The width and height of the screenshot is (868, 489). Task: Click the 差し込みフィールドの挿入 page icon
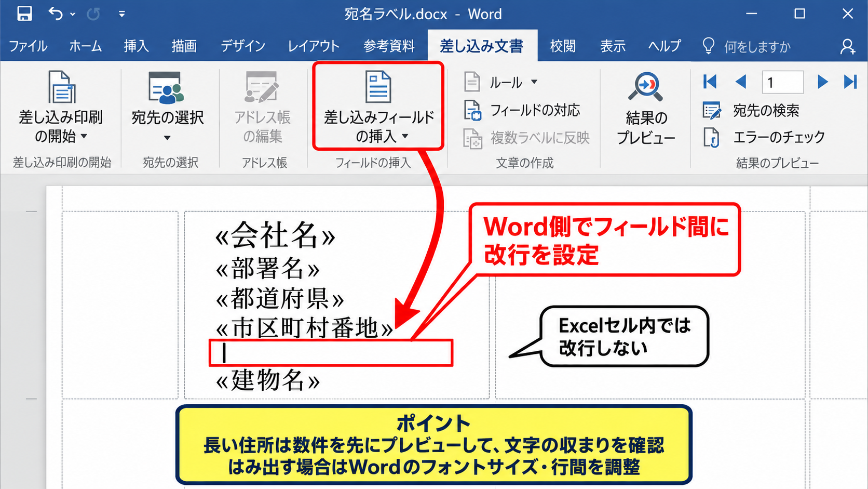[378, 87]
